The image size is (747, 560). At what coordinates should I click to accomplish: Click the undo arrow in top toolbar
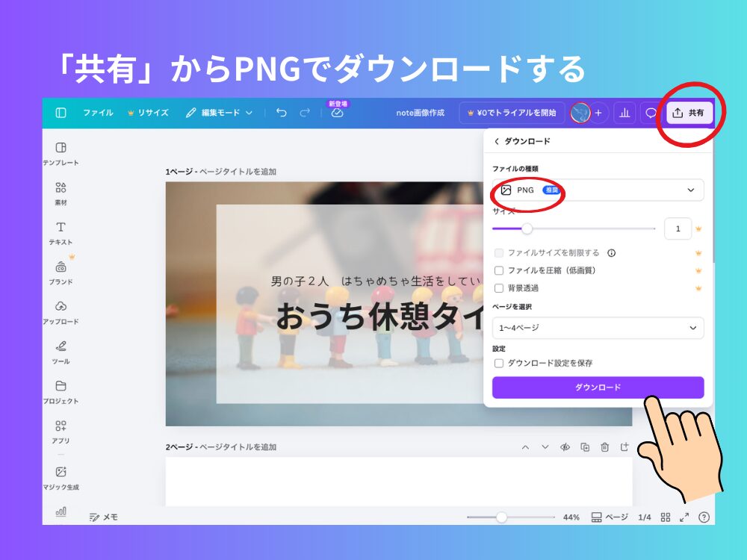[281, 113]
